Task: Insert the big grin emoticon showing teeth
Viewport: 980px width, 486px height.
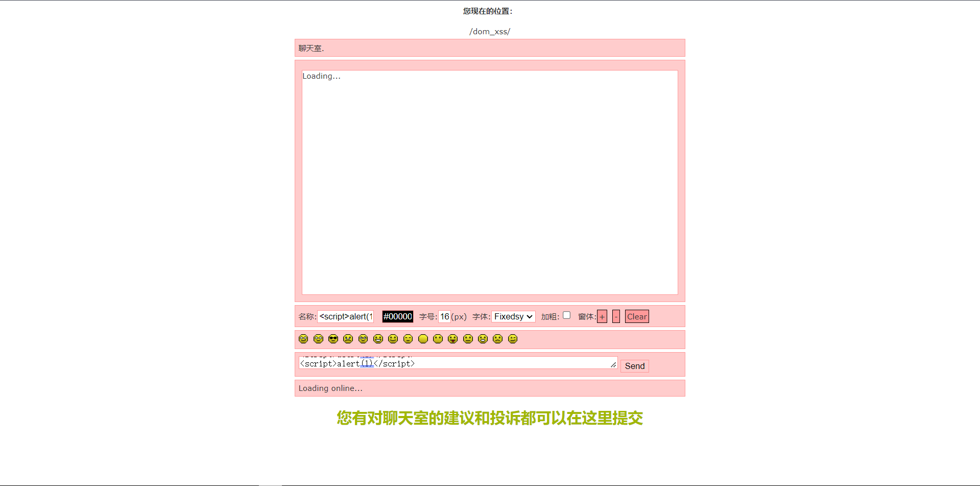Action: click(378, 339)
